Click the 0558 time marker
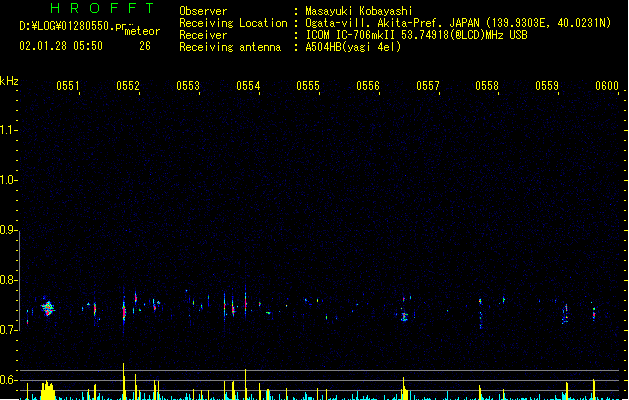629x400 pixels. click(x=487, y=86)
